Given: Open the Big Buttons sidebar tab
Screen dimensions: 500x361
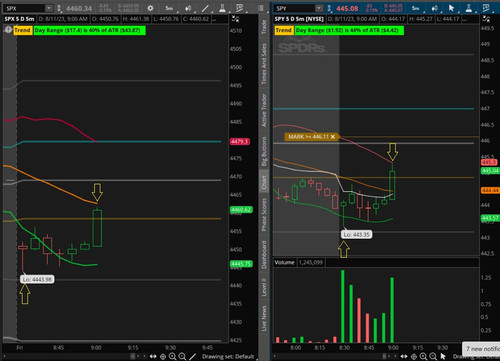Looking at the screenshot, I should pyautogui.click(x=264, y=152).
